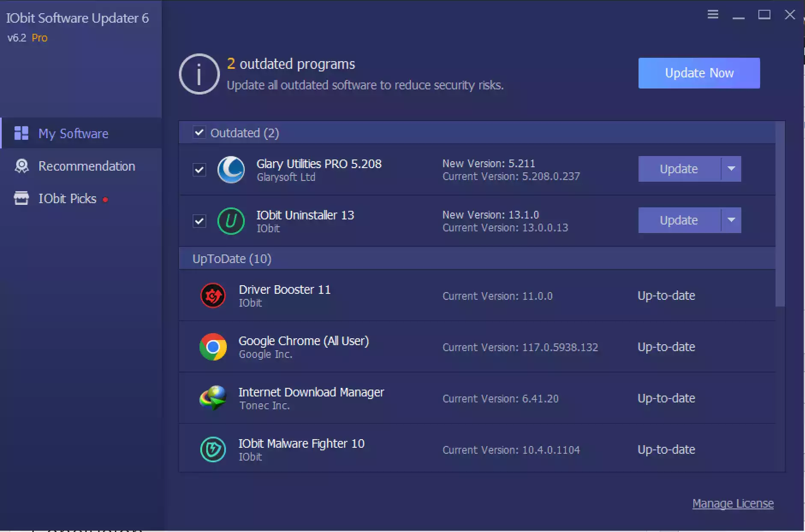This screenshot has width=805, height=532.
Task: Click the IObit Software Updater 6 title
Action: pos(77,18)
